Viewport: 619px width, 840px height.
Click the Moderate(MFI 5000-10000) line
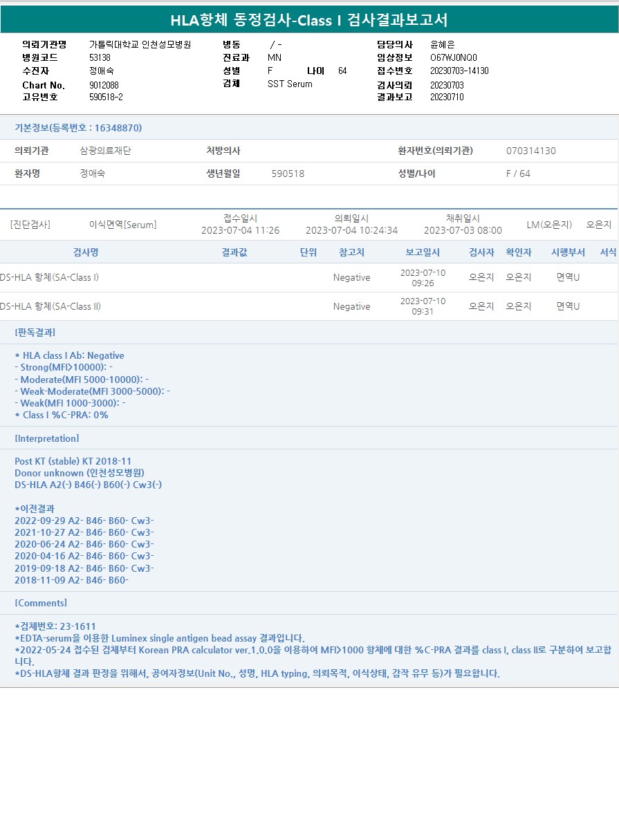[x=82, y=379]
